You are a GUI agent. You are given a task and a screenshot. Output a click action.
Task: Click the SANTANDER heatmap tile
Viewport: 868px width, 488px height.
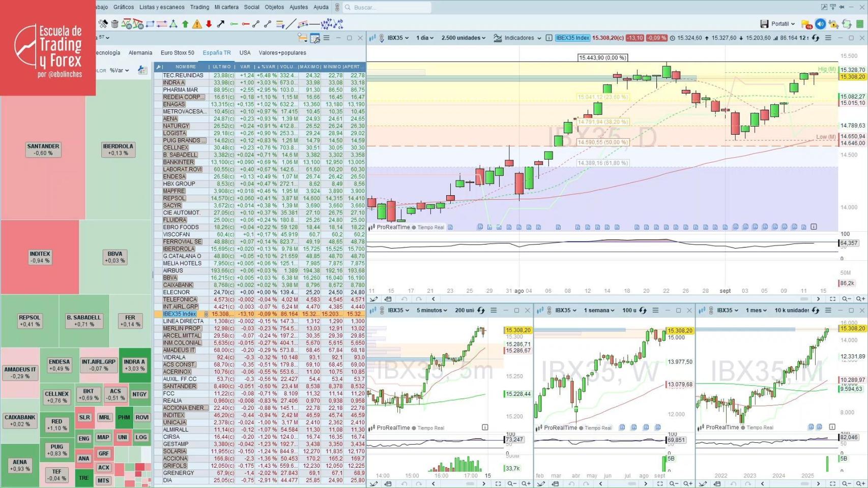[x=43, y=149]
